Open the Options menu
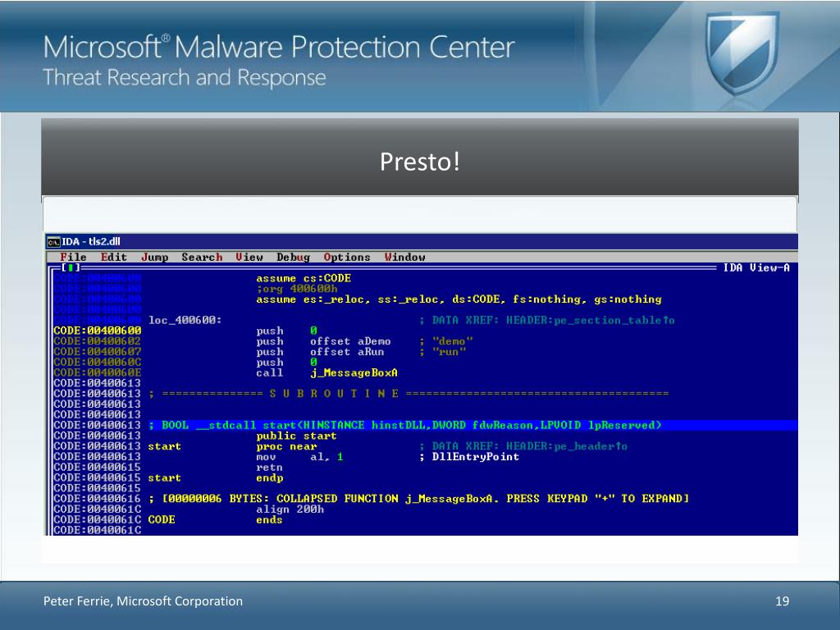This screenshot has width=840, height=630. 347,257
